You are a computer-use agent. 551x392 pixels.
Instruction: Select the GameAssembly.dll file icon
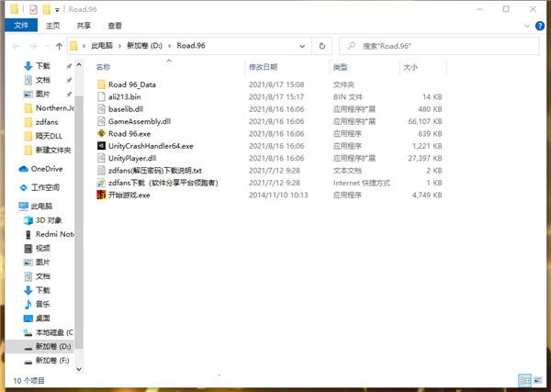[x=102, y=121]
